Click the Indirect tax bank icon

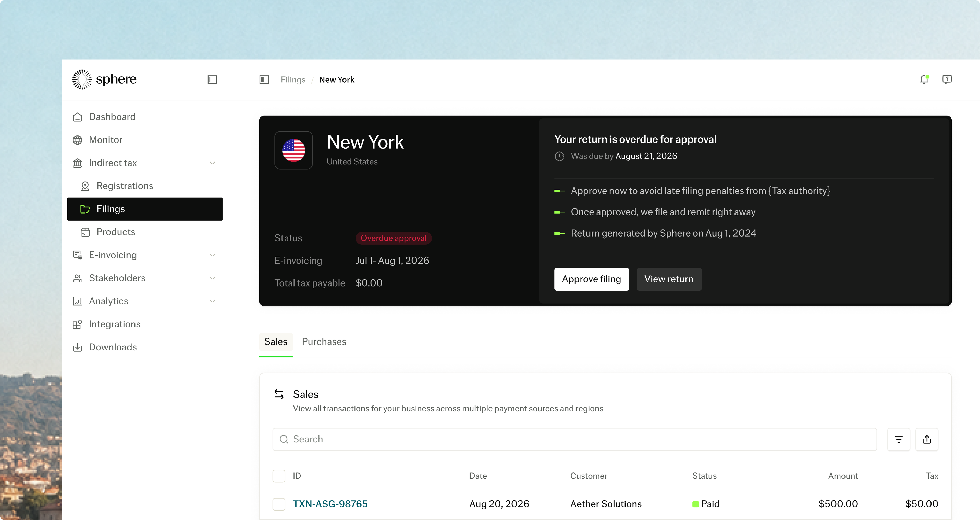pyautogui.click(x=78, y=163)
